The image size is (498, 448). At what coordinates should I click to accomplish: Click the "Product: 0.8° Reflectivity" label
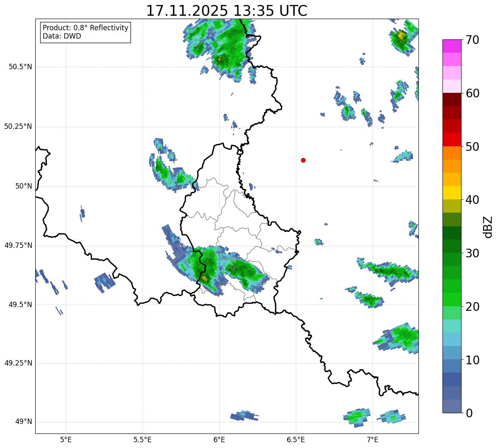tap(86, 28)
